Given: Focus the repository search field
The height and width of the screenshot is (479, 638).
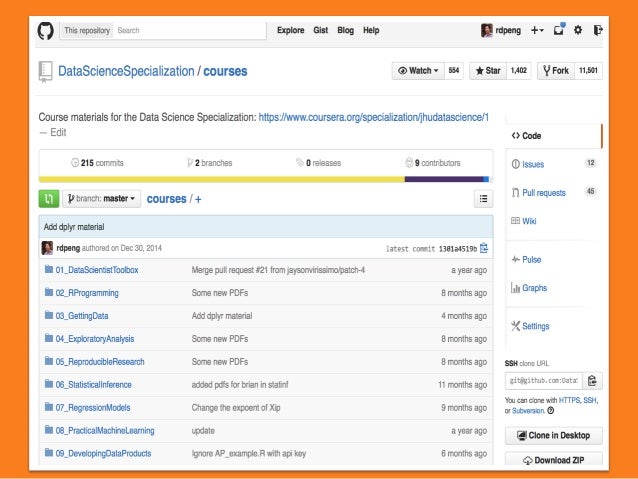Looking at the screenshot, I should tap(189, 31).
